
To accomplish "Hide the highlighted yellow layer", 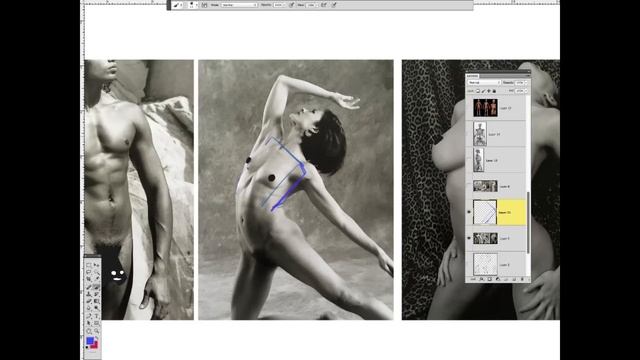I will [x=469, y=212].
